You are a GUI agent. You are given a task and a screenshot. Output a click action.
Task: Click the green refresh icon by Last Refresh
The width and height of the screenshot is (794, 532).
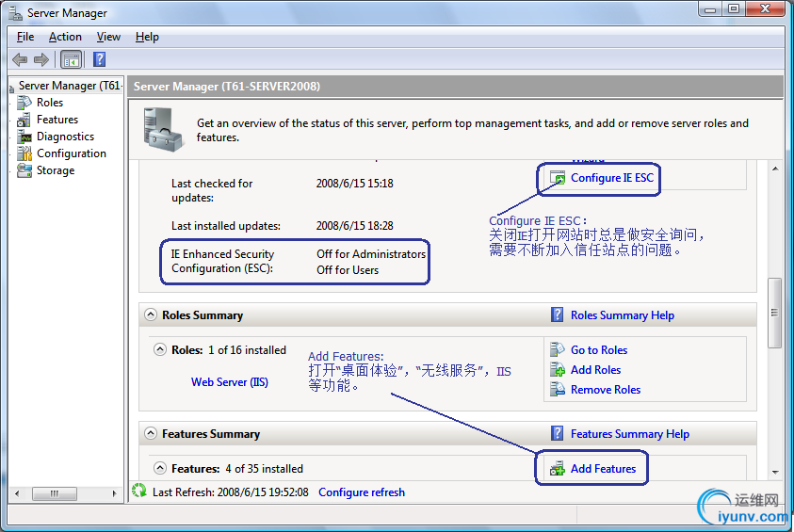(x=139, y=491)
